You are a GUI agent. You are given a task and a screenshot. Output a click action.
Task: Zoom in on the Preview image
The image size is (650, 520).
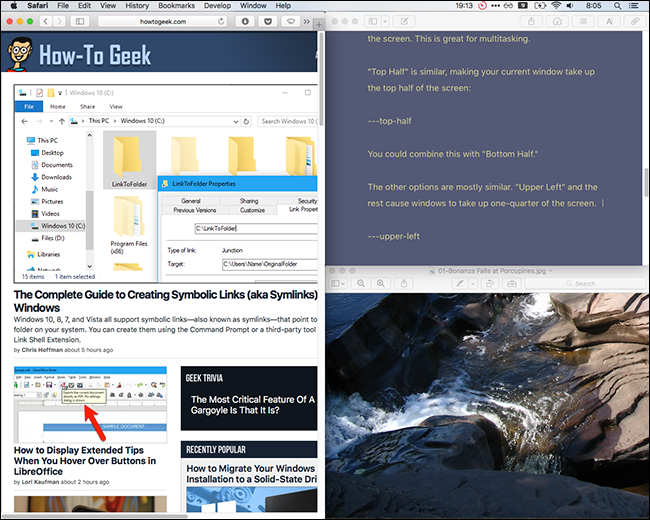tap(381, 283)
